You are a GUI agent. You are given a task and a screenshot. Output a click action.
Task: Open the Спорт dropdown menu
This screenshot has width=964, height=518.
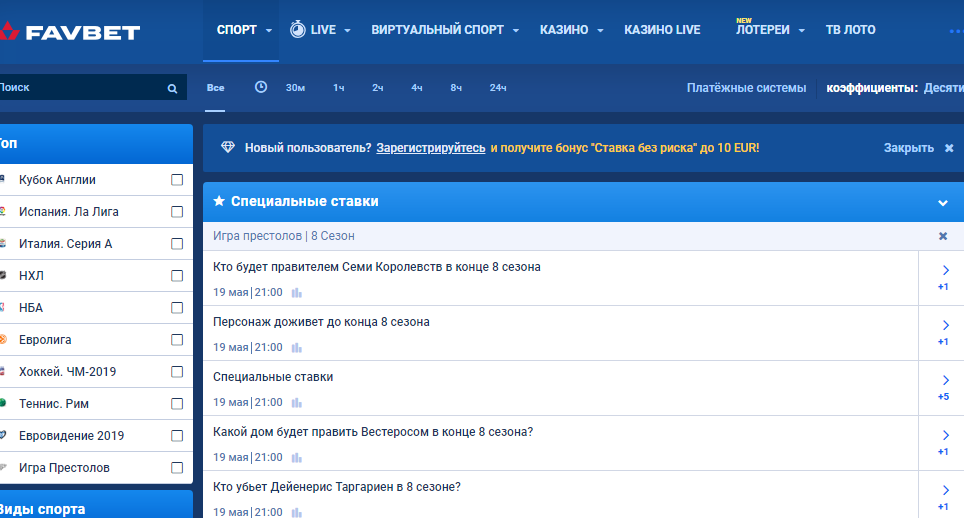[244, 30]
